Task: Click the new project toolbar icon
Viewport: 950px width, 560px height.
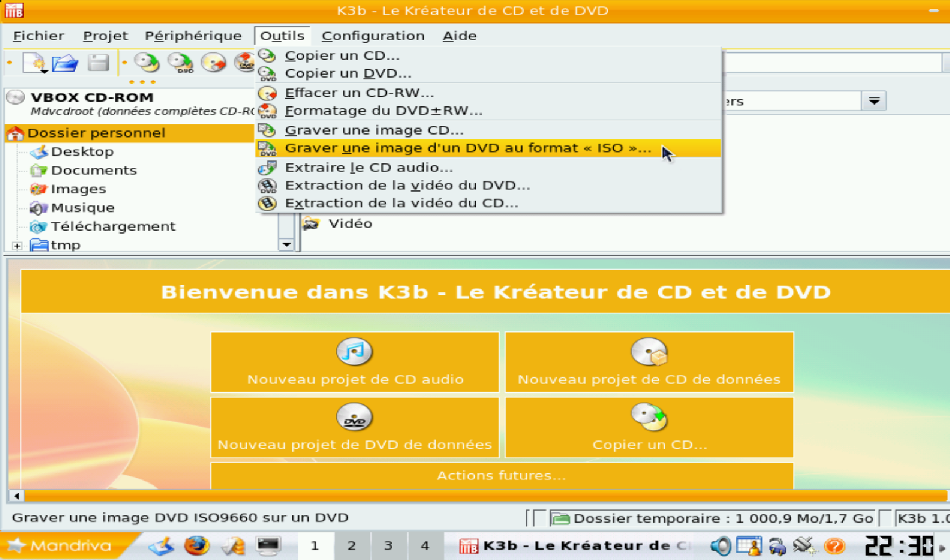Action: 35,63
